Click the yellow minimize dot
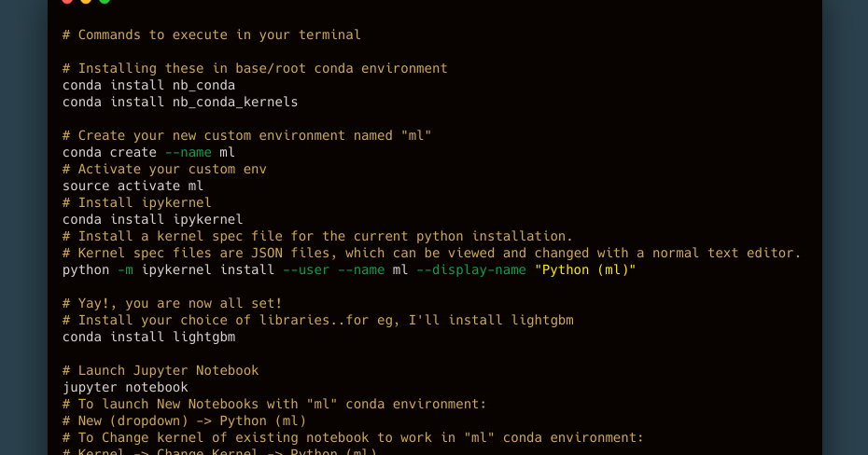The width and height of the screenshot is (868, 455). [x=85, y=1]
